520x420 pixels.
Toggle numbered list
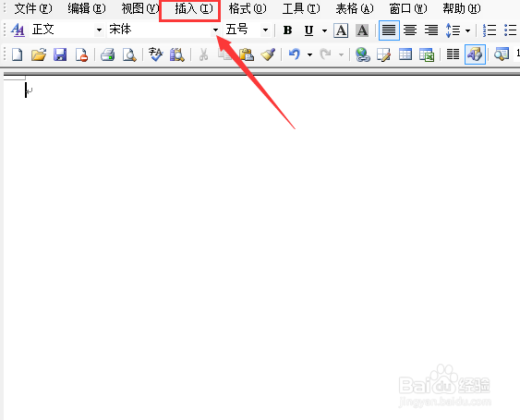pos(490,30)
